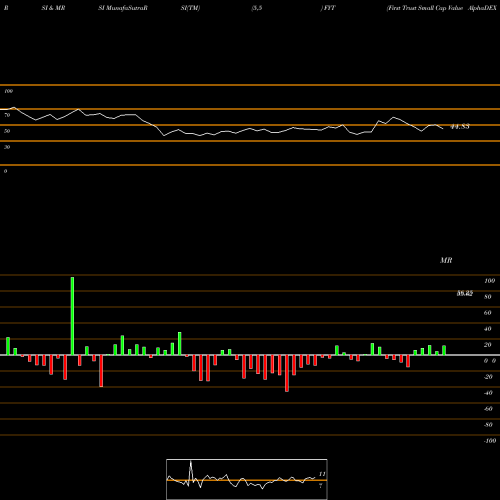500x500 pixels.
Task: Click the MR axis label -60
Action: tap(488, 409)
